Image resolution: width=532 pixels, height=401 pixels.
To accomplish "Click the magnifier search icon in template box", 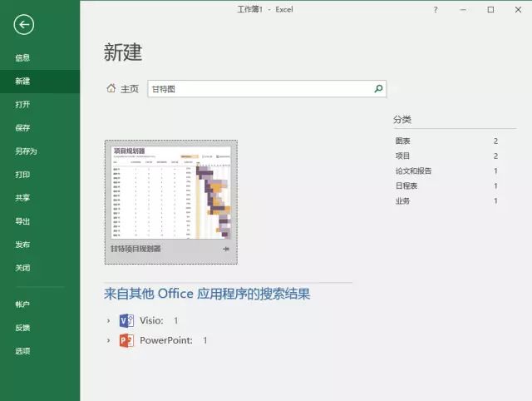I will (378, 89).
